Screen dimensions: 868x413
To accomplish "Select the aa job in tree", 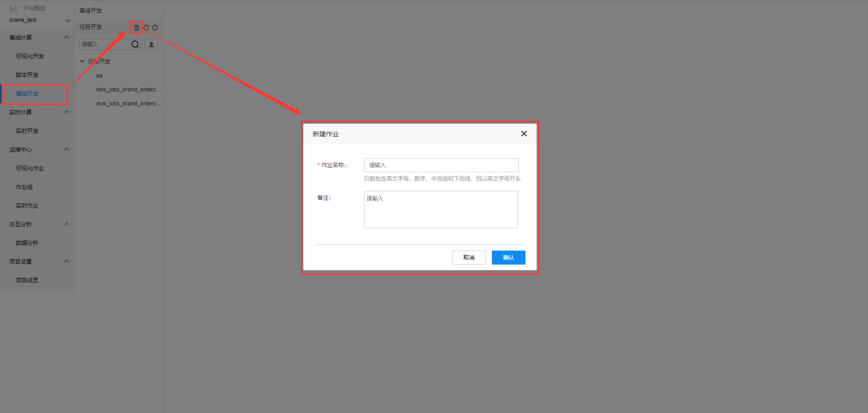I will click(x=99, y=76).
